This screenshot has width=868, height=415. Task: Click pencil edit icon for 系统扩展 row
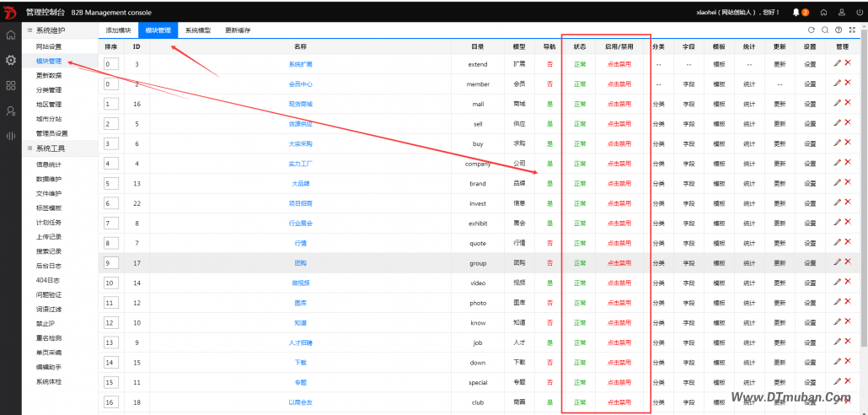point(837,63)
